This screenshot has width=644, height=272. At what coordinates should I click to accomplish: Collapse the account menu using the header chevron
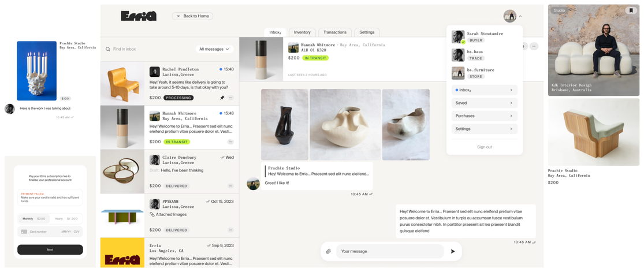point(520,16)
